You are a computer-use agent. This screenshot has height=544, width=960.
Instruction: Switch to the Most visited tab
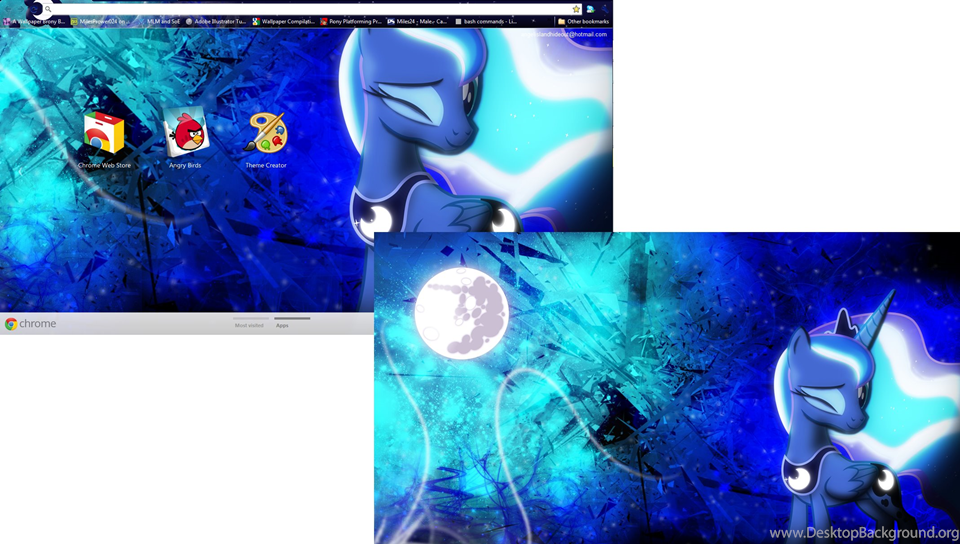coord(249,322)
